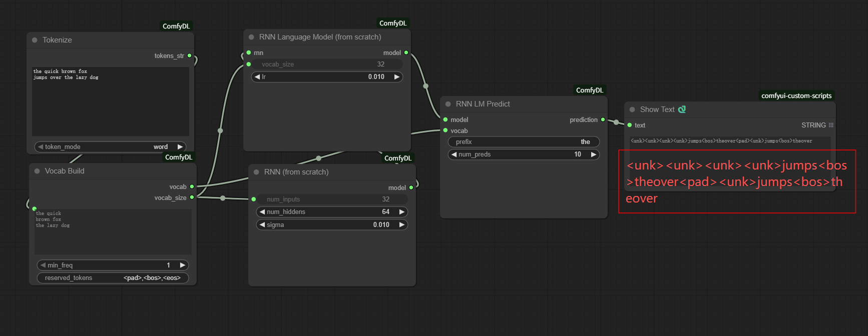868x336 pixels.
Task: Increase min_freq with right arrow
Action: [183, 265]
